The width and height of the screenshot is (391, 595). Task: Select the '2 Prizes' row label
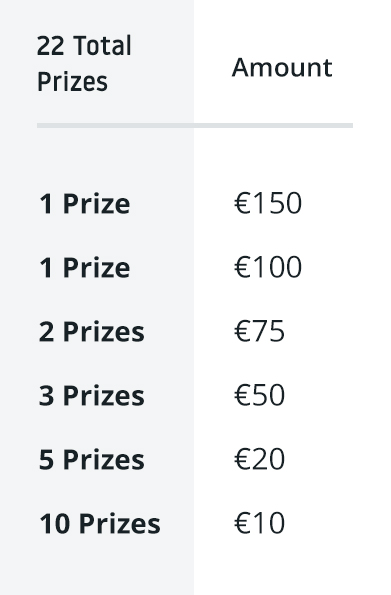(91, 332)
